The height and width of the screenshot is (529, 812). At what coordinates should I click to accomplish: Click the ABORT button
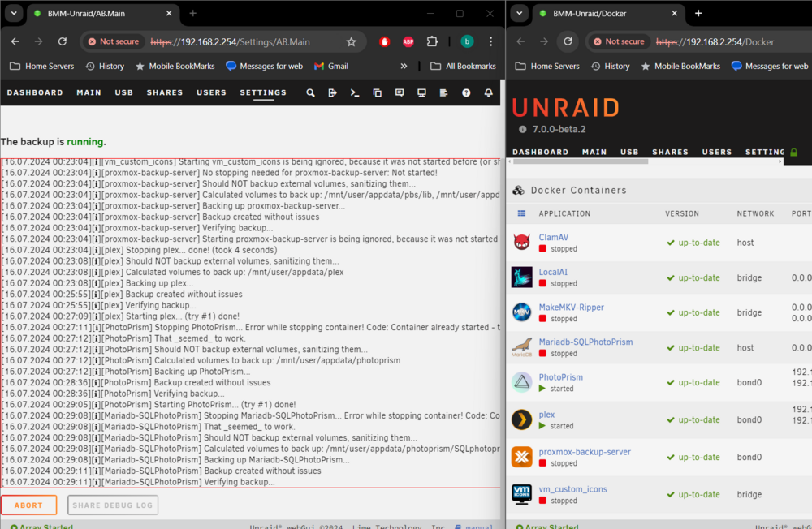tap(28, 505)
